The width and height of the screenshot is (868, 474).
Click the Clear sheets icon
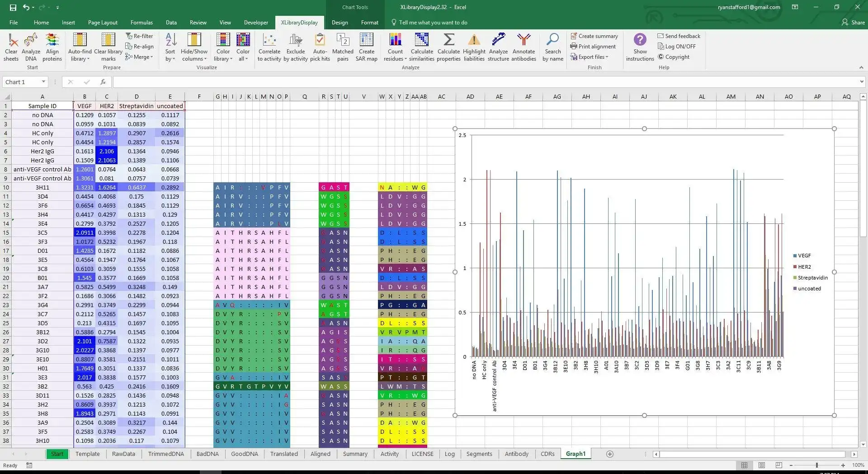(x=11, y=47)
